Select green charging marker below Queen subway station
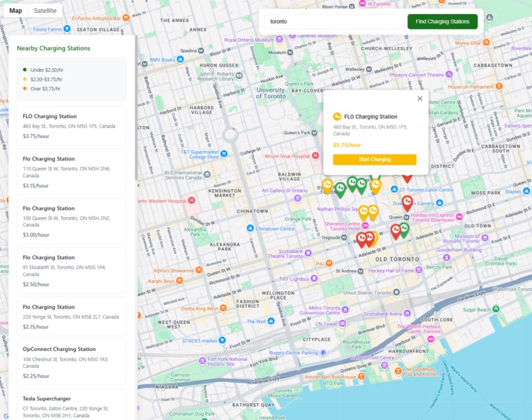Image resolution: width=532 pixels, height=420 pixels. (x=404, y=229)
